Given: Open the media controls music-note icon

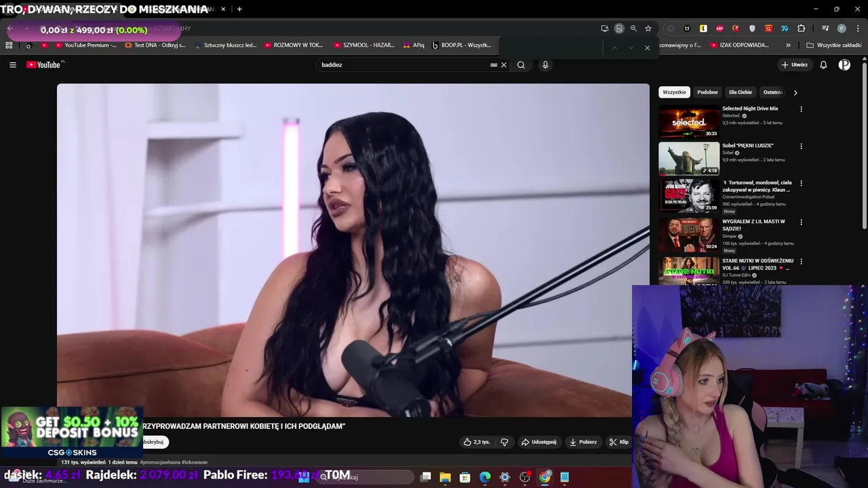Looking at the screenshot, I should point(825,28).
